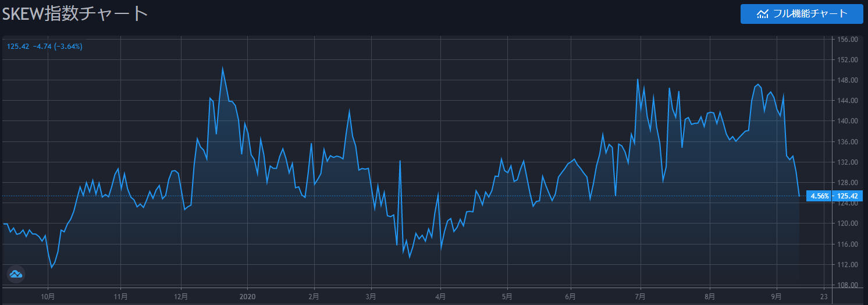
Task: Click the 6月 label on the time axis
Action: tap(571, 296)
